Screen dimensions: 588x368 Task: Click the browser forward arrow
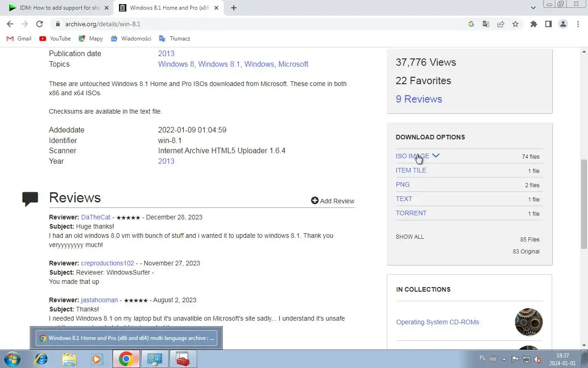25,24
